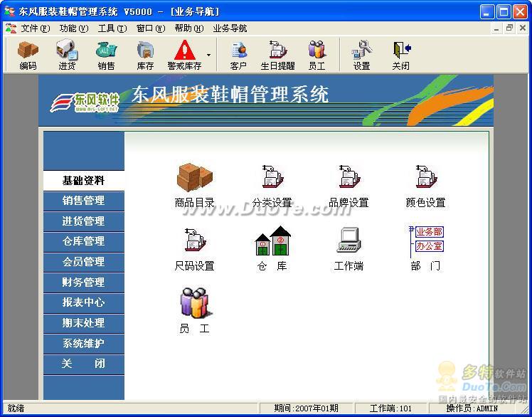Click the 工作端:101 status bar entry
Viewport: 532px width, 417px height.
point(390,408)
